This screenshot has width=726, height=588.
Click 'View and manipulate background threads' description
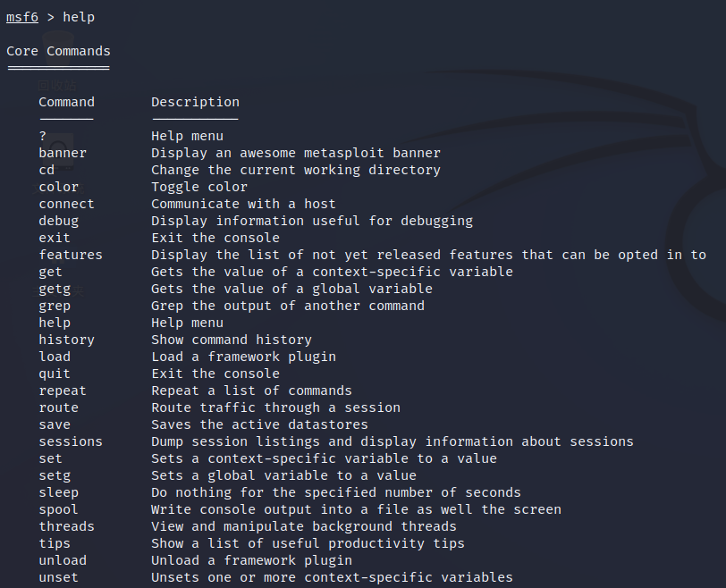[x=304, y=526]
